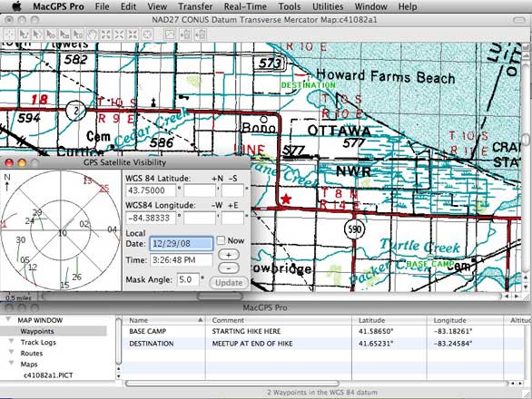
Task: Select the first arrow waypoint tool
Action: tap(24, 34)
